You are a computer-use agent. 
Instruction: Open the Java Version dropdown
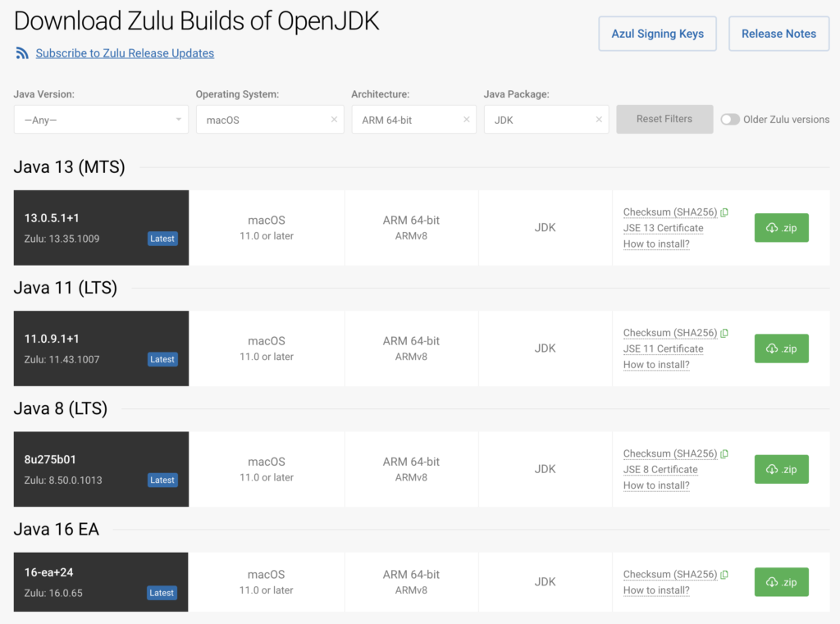coord(101,120)
